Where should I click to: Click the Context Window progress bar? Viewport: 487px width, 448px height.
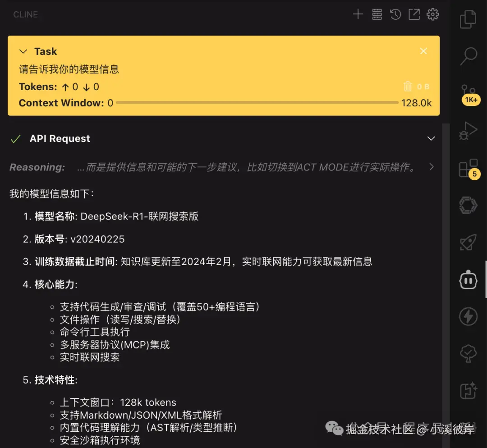(257, 102)
